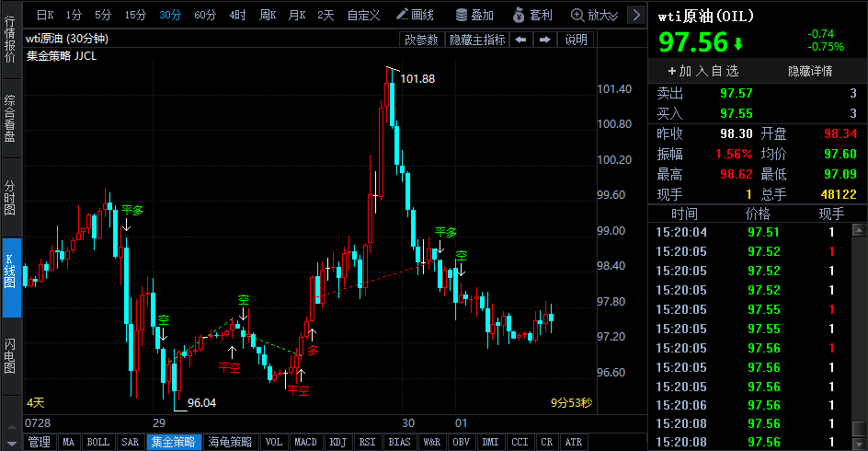Switch to 5分 timeframe
This screenshot has height=451, width=868.
click(103, 15)
